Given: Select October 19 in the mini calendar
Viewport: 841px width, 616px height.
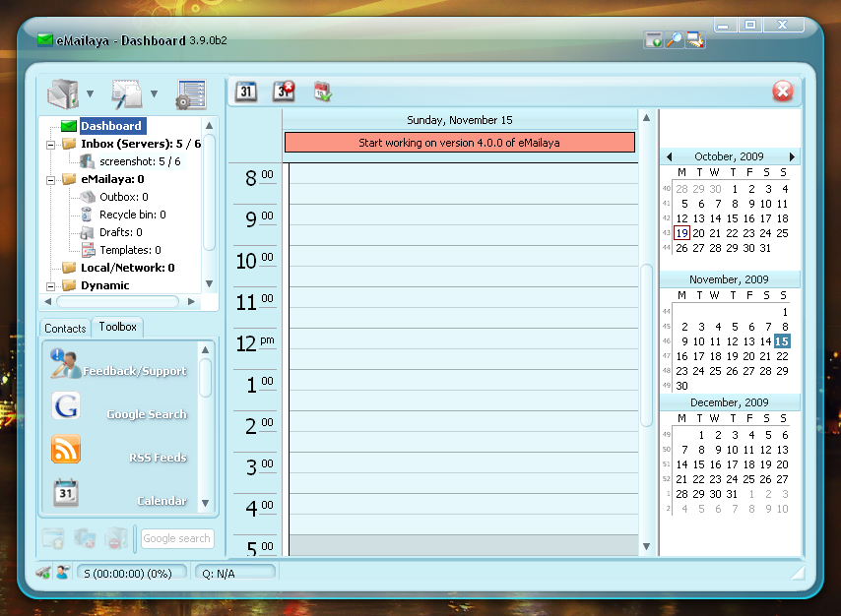Looking at the screenshot, I should pyautogui.click(x=681, y=233).
